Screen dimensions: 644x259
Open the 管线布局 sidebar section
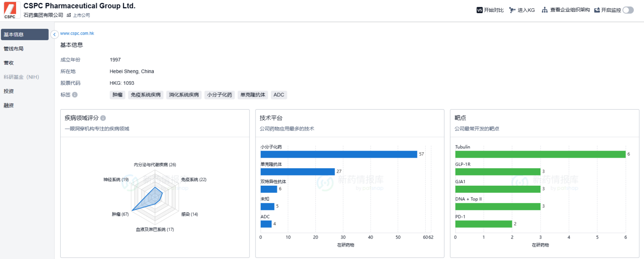[x=14, y=49]
